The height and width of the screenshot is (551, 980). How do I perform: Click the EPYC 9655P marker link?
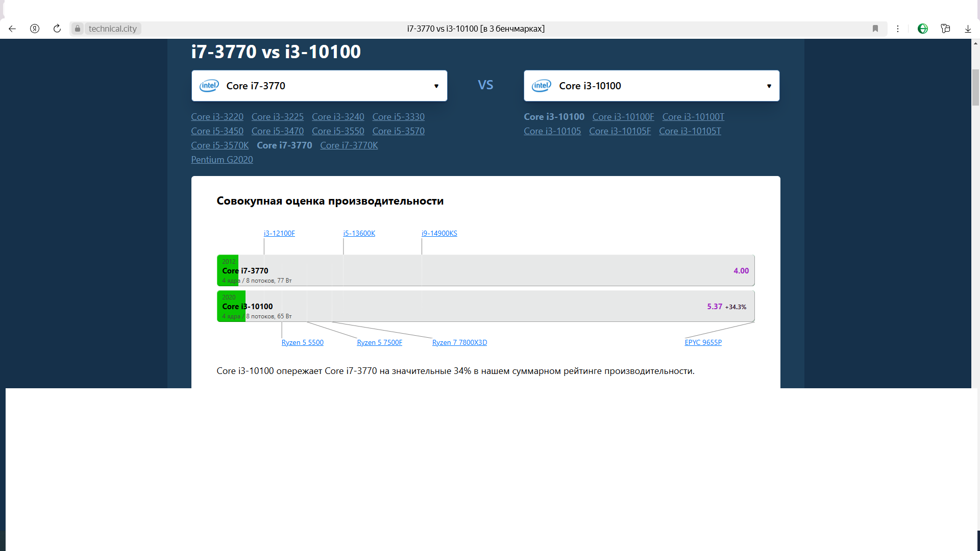(x=703, y=342)
